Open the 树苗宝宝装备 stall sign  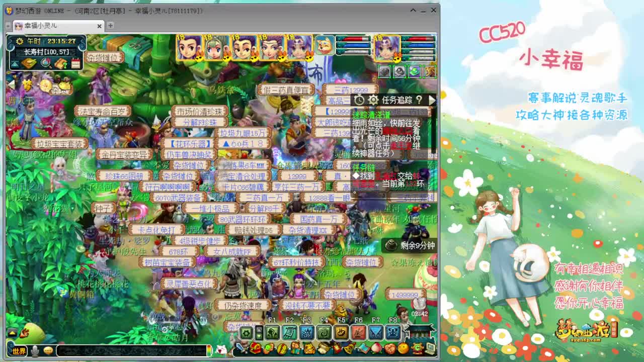167,262
